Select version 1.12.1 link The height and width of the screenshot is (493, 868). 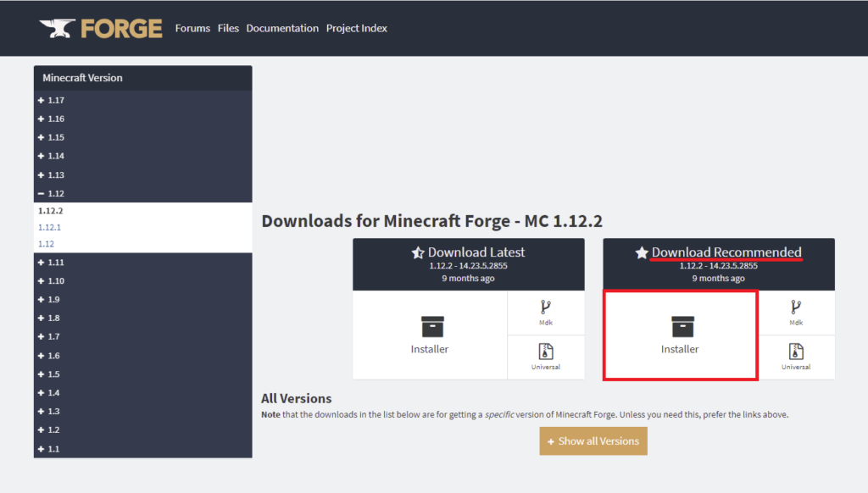49,227
